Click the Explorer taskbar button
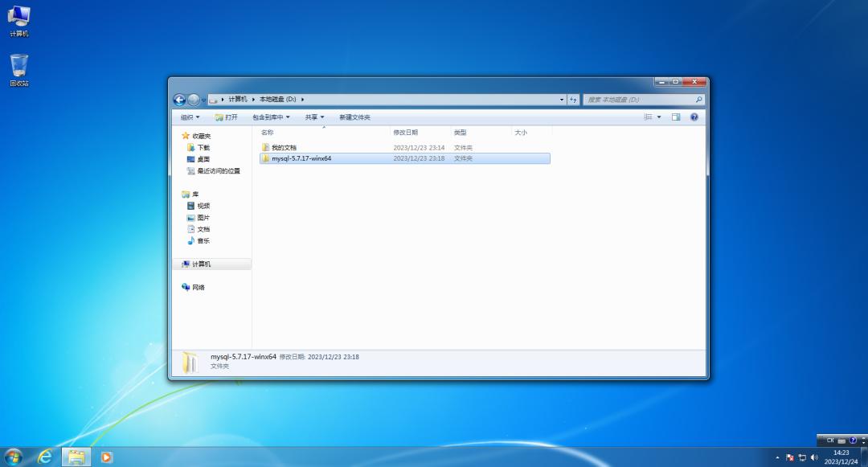 [x=76, y=457]
